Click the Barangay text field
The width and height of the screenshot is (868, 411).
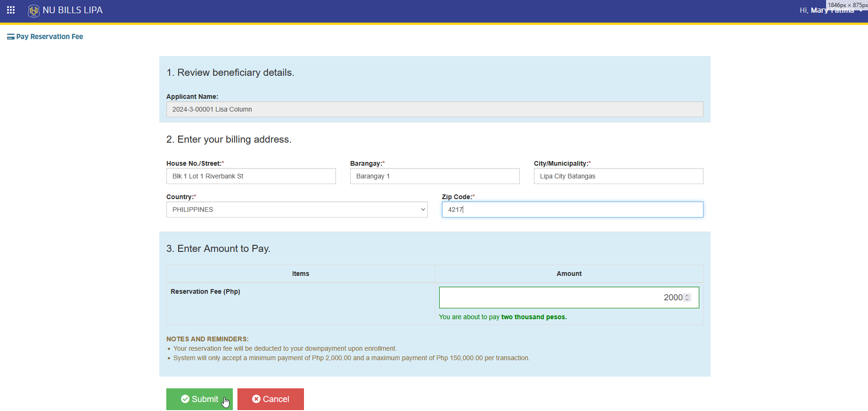[434, 176]
